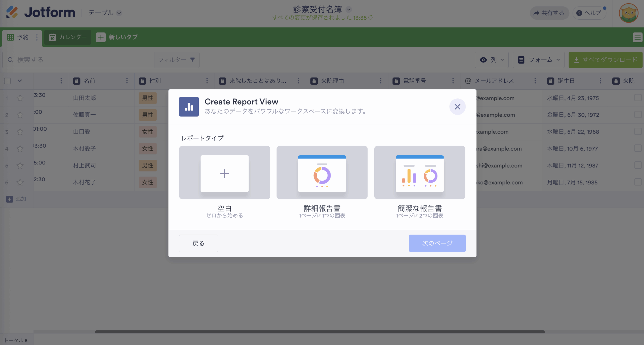This screenshot has width=644, height=345.
Task: Expand the フォーム dropdown
Action: [539, 60]
